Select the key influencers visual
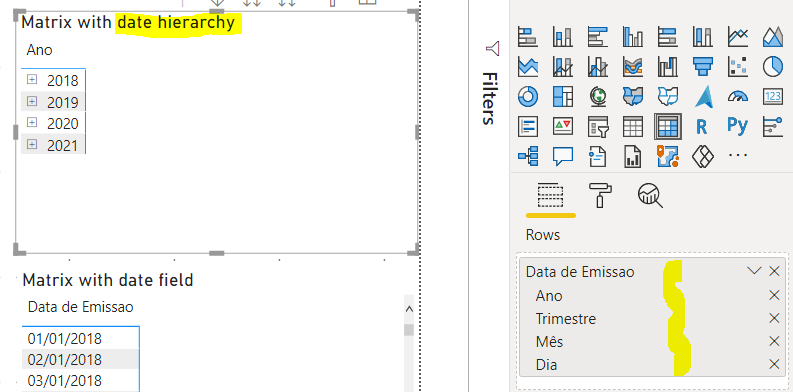This screenshot has width=793, height=392. coord(773,126)
